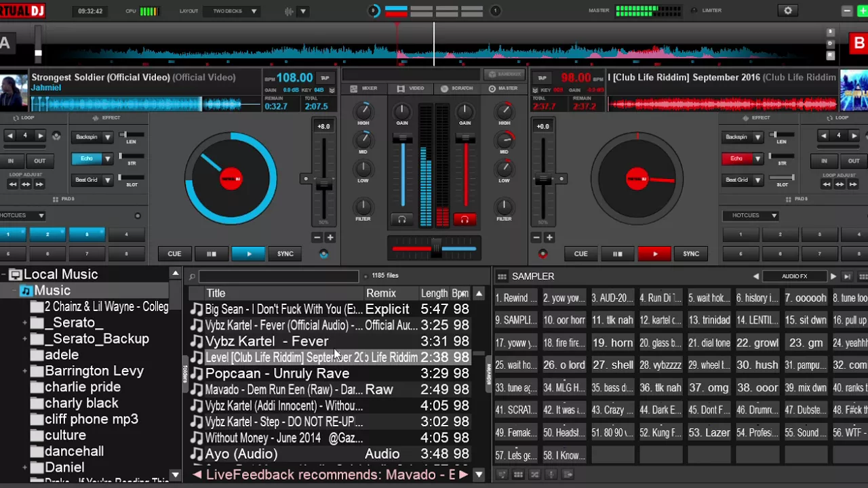Click left deck CUE button
The height and width of the screenshot is (488, 868).
click(174, 254)
